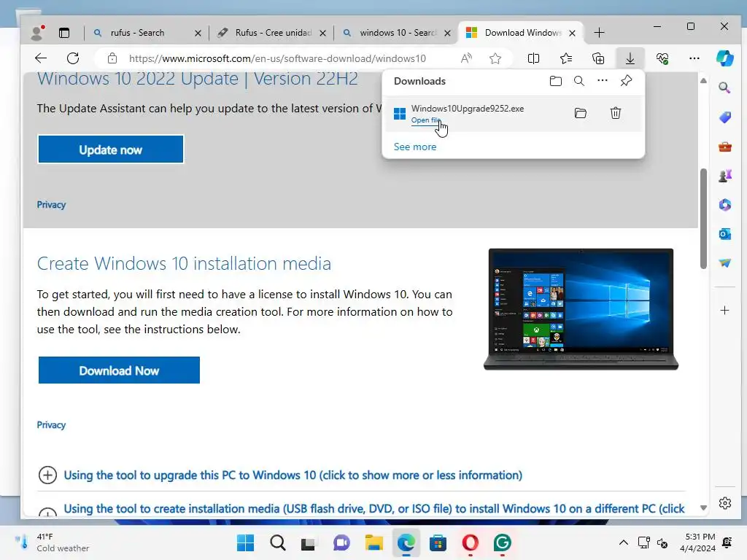This screenshot has height=560, width=747.
Task: Click the Windows10Upgrade9252.exe file name
Action: coord(468,109)
